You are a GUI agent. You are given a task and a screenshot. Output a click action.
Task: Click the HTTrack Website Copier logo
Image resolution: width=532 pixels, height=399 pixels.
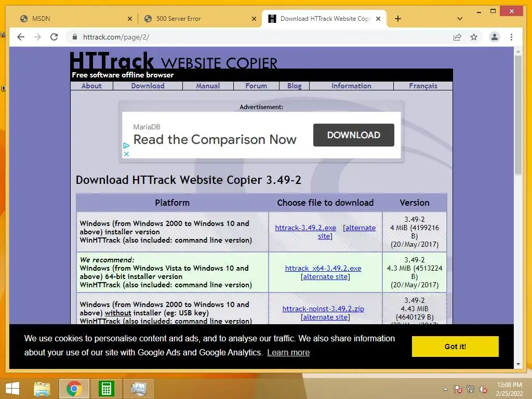pos(174,61)
